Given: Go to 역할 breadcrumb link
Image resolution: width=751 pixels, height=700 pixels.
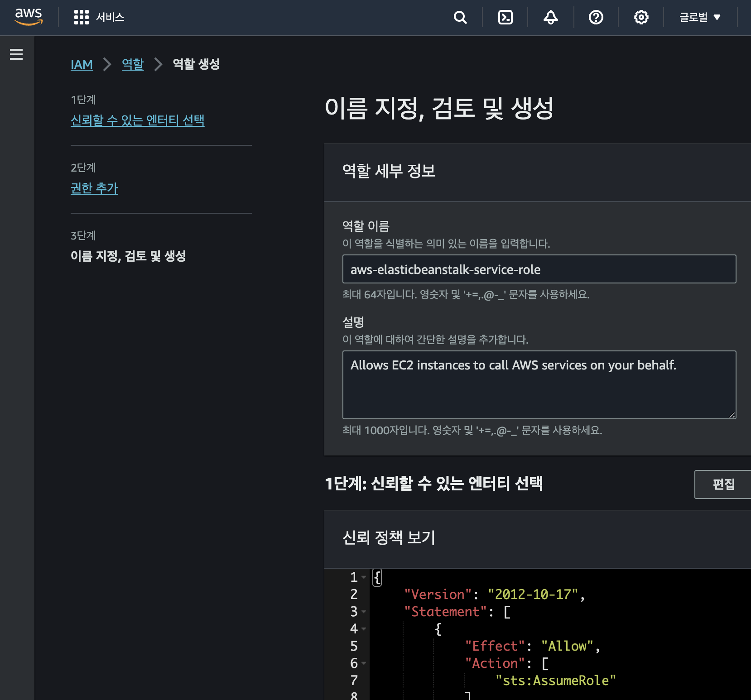Looking at the screenshot, I should point(133,64).
